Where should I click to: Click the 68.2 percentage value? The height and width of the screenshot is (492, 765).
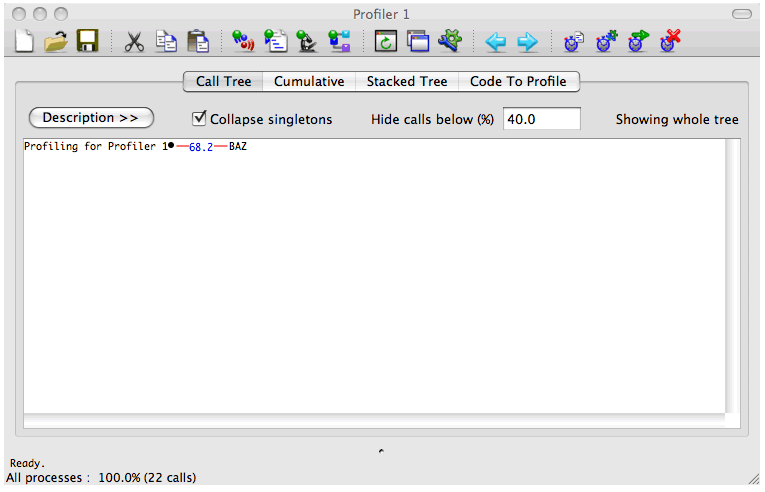201,147
